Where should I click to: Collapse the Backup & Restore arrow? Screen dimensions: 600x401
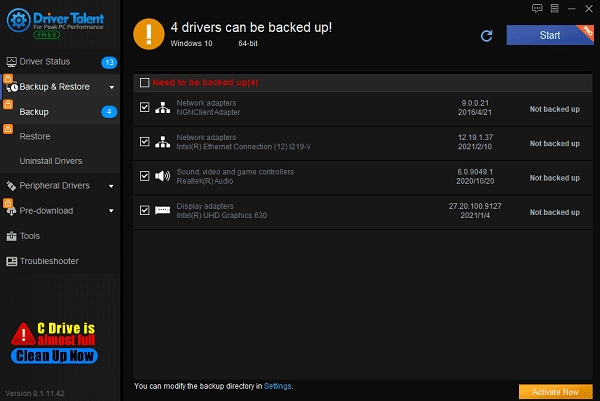pyautogui.click(x=111, y=88)
